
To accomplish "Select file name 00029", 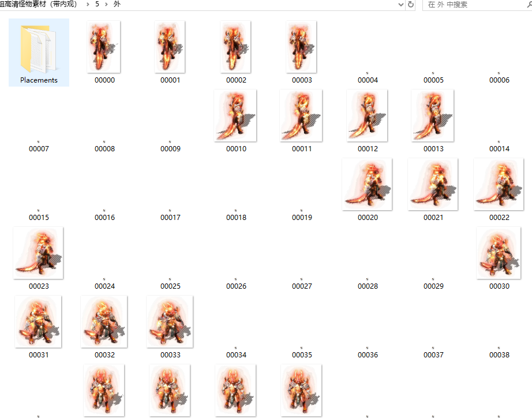I will click(433, 286).
